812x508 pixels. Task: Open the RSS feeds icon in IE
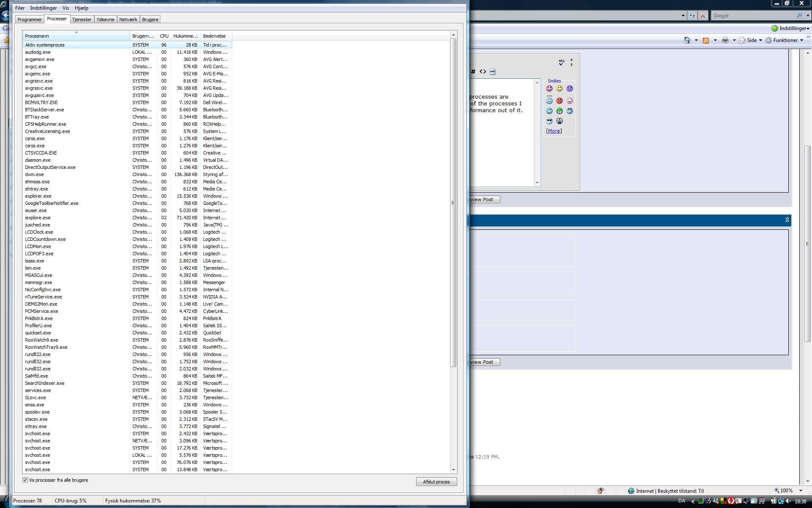coord(706,40)
